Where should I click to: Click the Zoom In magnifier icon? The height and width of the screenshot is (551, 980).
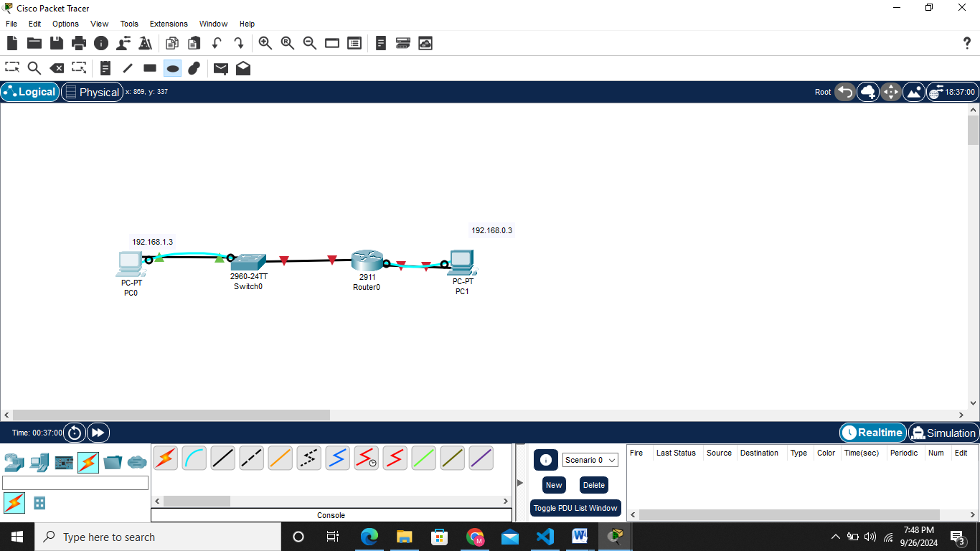tap(265, 43)
